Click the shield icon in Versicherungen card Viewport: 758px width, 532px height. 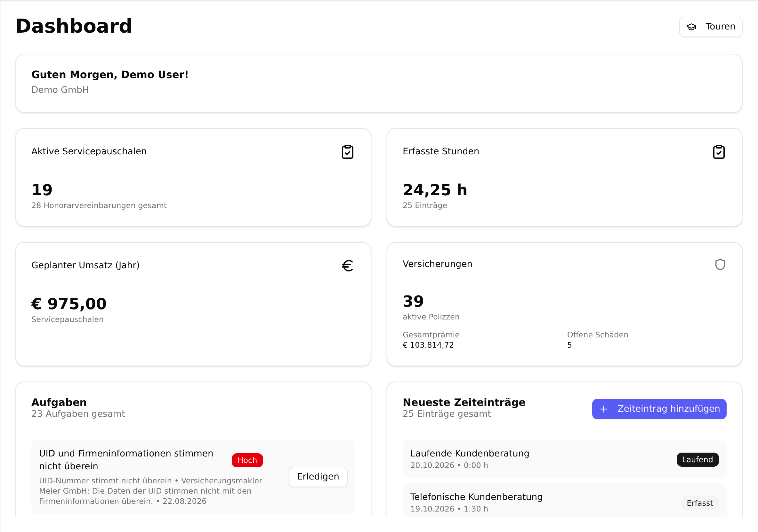(x=720, y=264)
